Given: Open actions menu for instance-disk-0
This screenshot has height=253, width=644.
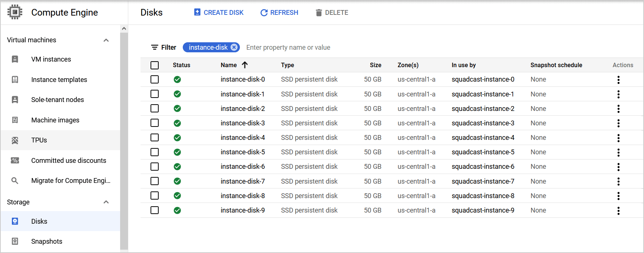Looking at the screenshot, I should (x=618, y=80).
